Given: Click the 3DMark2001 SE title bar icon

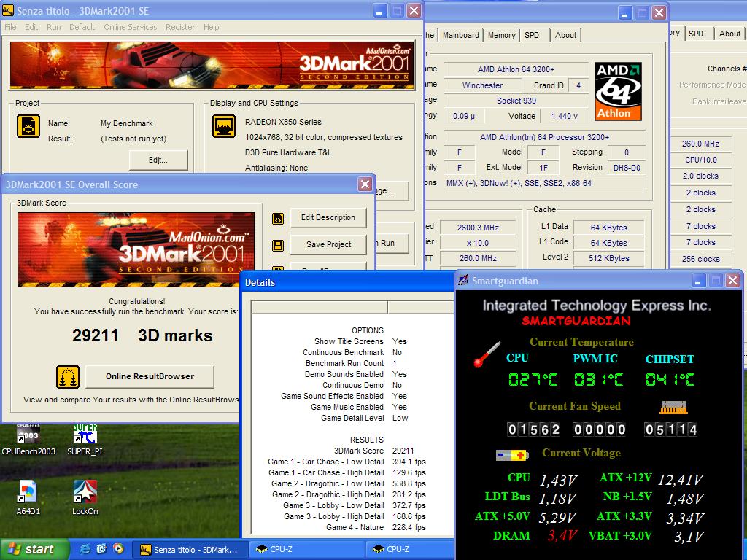Looking at the screenshot, I should pos(8,10).
